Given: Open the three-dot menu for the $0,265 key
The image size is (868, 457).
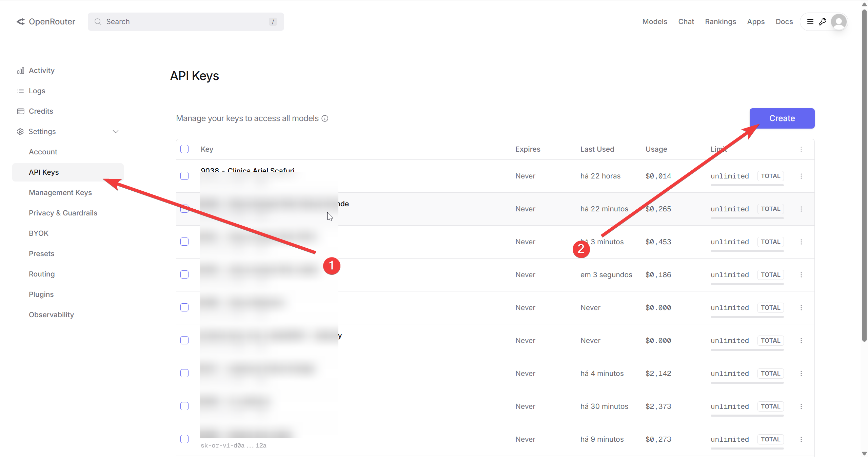Looking at the screenshot, I should [801, 209].
